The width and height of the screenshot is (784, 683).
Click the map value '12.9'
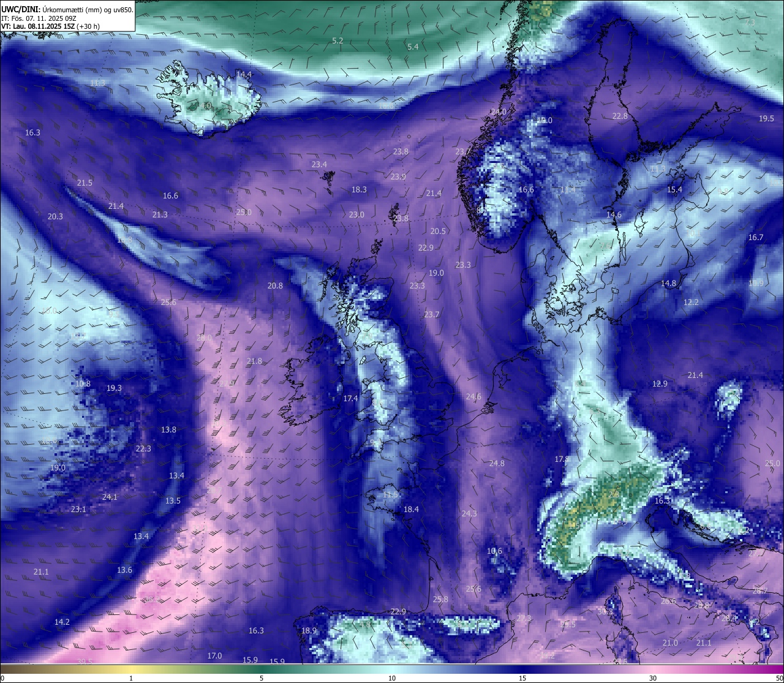[660, 383]
